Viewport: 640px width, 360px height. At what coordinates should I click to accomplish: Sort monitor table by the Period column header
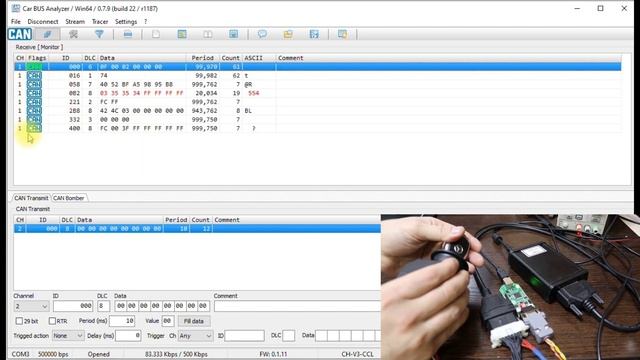click(203, 58)
